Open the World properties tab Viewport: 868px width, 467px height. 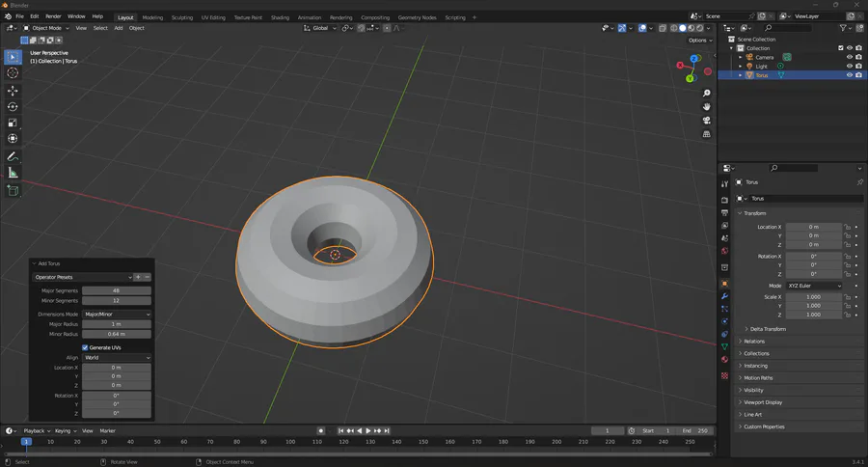pyautogui.click(x=724, y=251)
